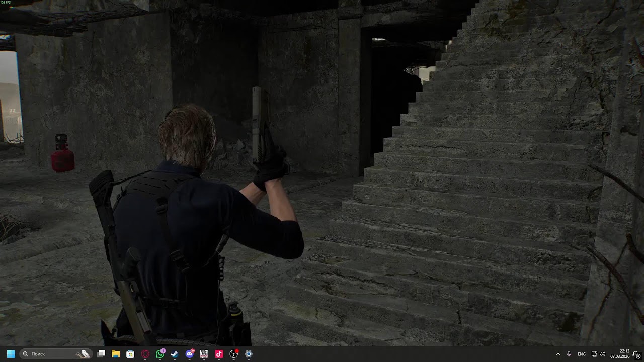Shoot the red gas canister
The image size is (644, 362).
click(x=62, y=154)
